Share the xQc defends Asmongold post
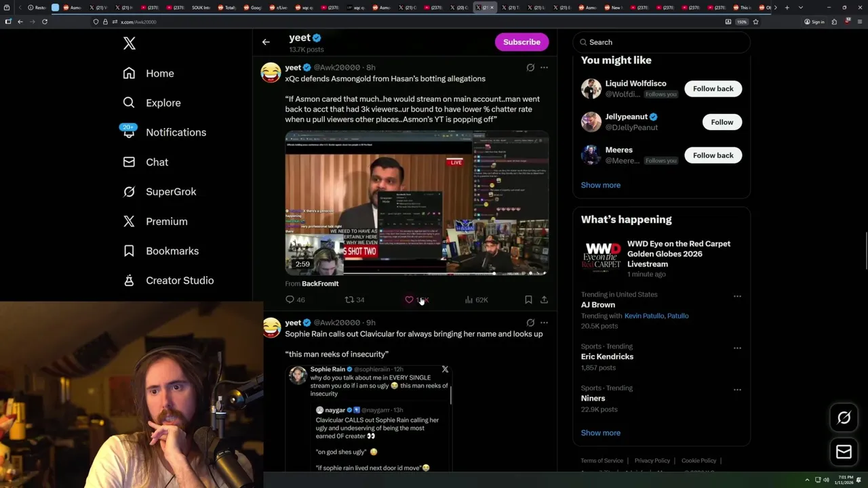 tap(544, 300)
